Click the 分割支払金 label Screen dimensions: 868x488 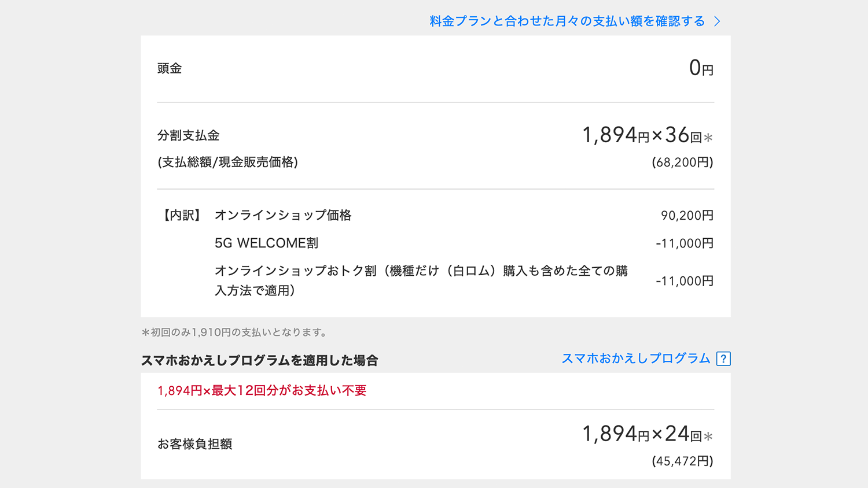click(189, 135)
